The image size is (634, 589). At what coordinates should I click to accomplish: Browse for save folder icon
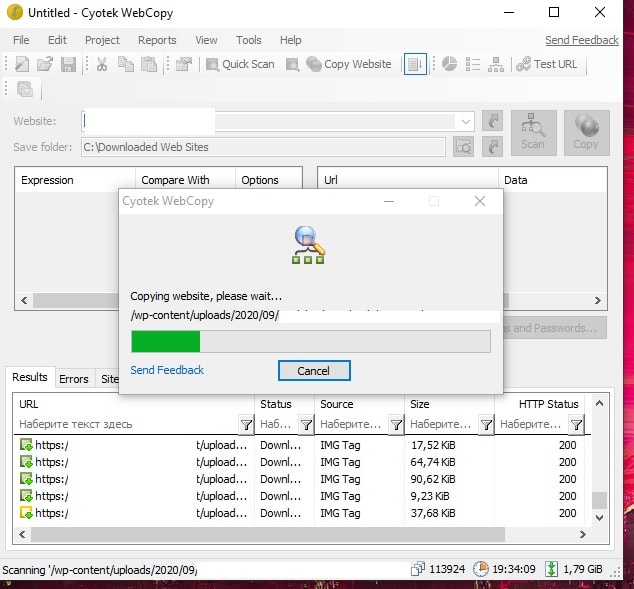463,146
